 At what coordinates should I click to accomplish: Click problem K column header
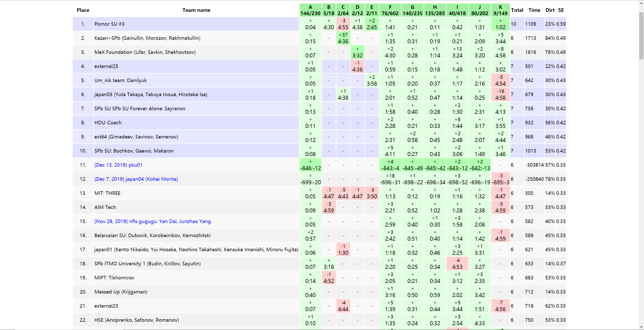(x=500, y=10)
